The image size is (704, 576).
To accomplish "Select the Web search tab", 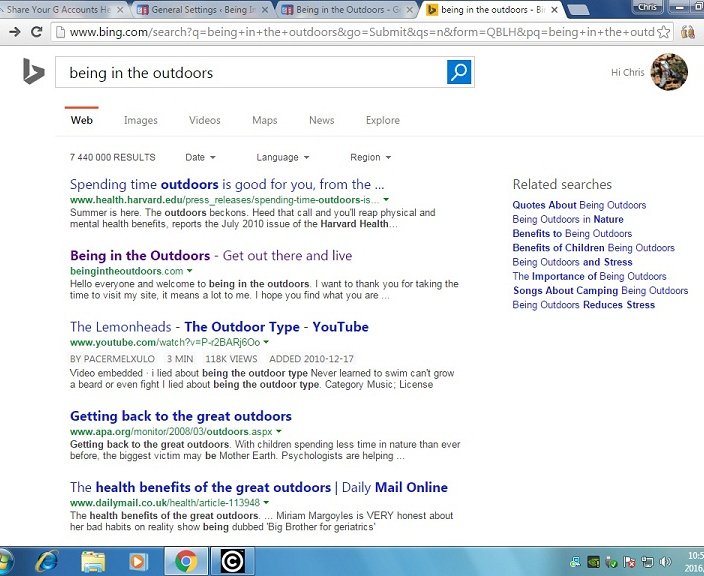I will pos(82,120).
